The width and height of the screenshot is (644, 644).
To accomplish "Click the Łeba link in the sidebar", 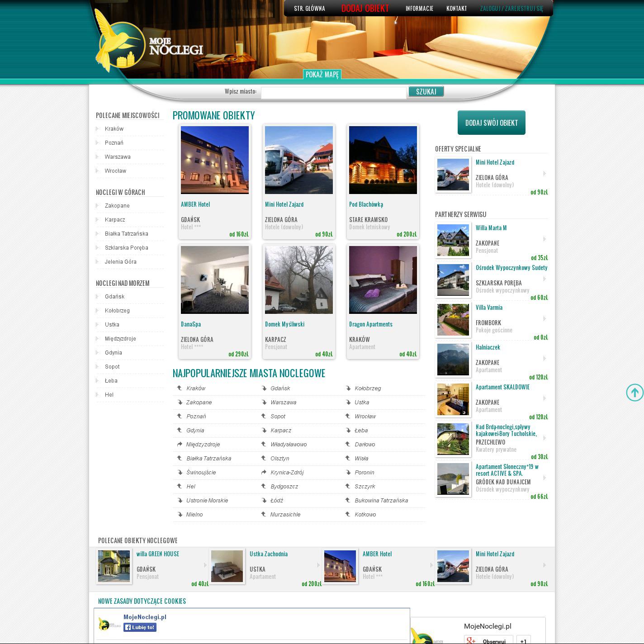I will point(111,381).
